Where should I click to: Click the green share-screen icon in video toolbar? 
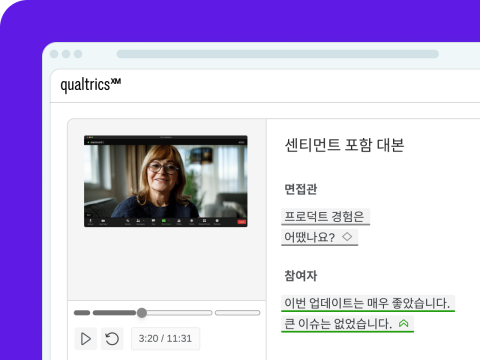(x=164, y=221)
